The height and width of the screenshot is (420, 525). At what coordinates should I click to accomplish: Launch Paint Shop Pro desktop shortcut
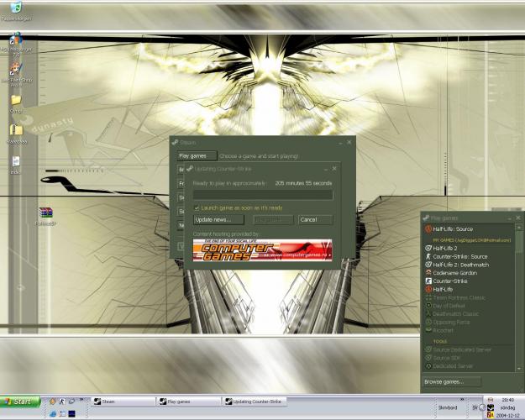pyautogui.click(x=15, y=71)
